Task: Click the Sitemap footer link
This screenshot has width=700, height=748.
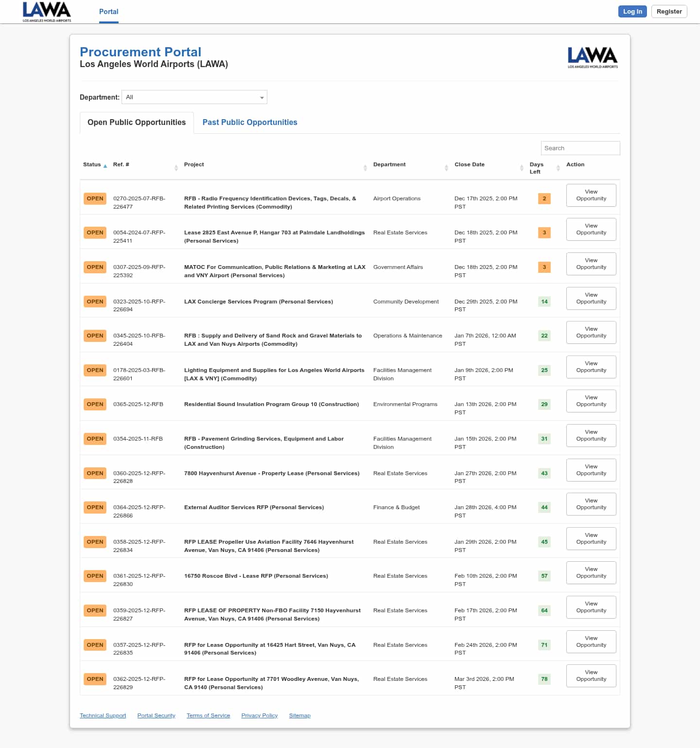Action: coord(299,715)
